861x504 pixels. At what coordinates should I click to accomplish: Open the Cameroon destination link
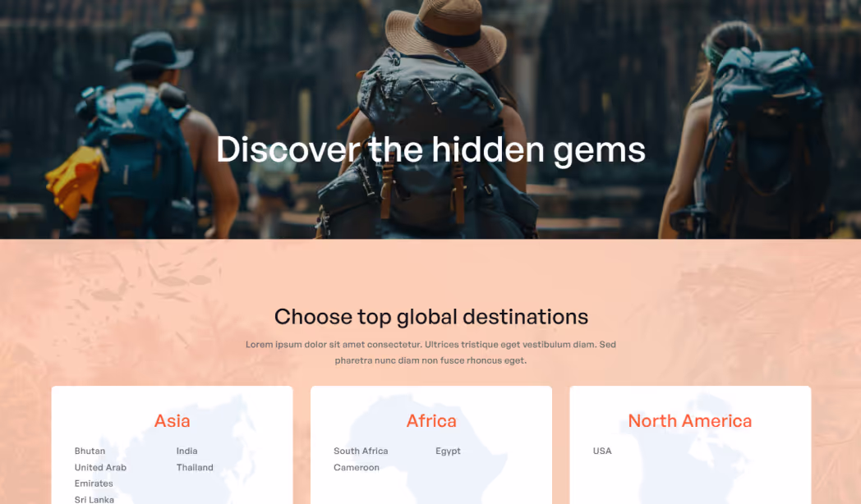point(357,467)
